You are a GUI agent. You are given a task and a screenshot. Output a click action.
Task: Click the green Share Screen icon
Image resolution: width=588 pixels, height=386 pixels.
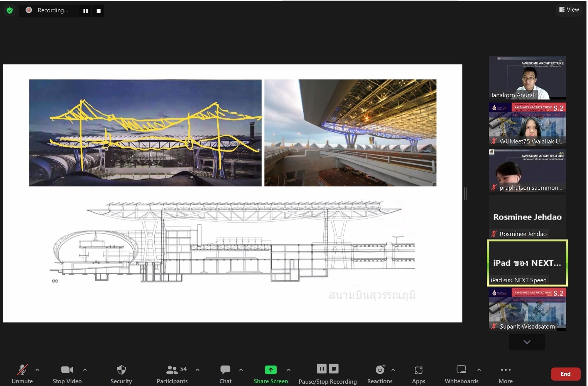tap(270, 370)
